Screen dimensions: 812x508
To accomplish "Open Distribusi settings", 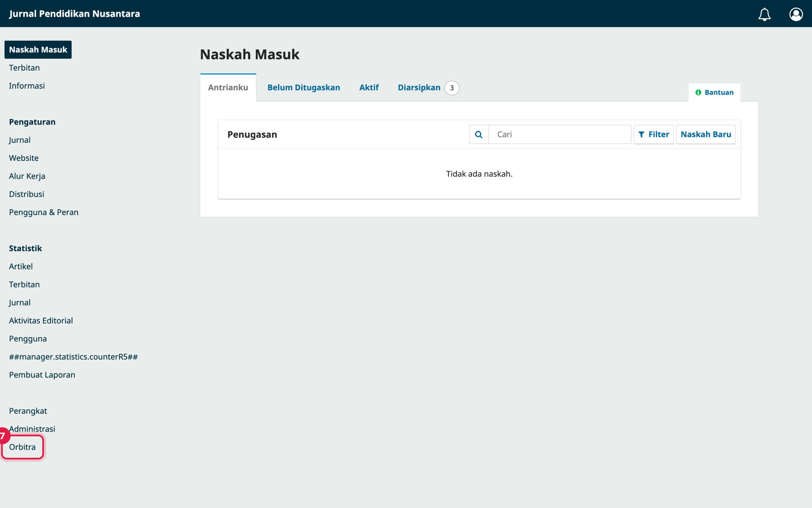I will pos(26,194).
